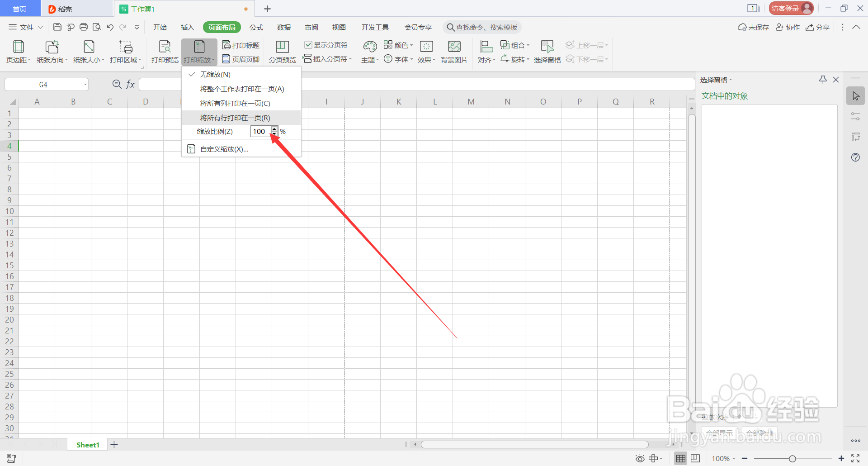Switch to Page Break Preview (分页预览)
The image size is (868, 466).
pos(282,52)
